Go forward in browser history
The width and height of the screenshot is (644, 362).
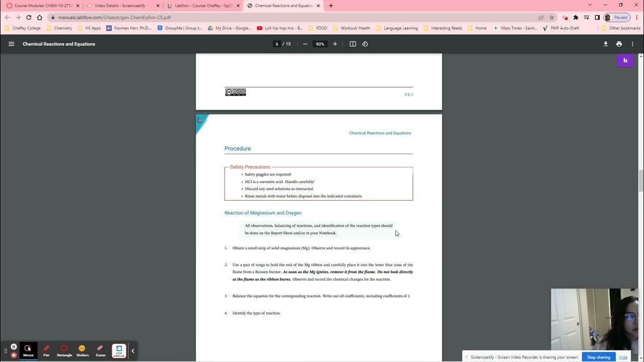18,17
